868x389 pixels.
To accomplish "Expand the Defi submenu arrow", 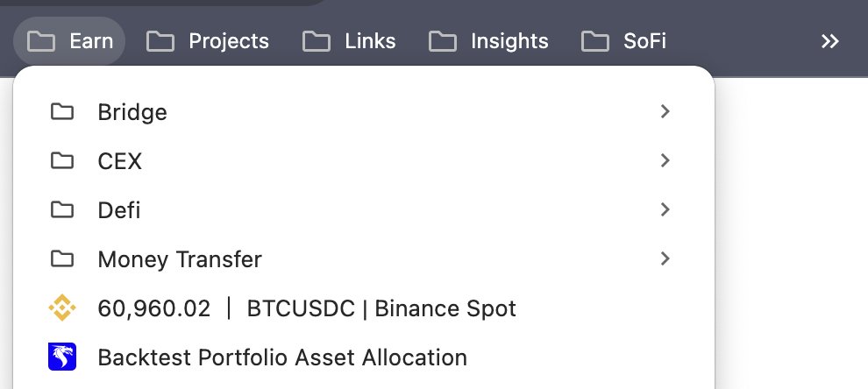I will point(665,209).
